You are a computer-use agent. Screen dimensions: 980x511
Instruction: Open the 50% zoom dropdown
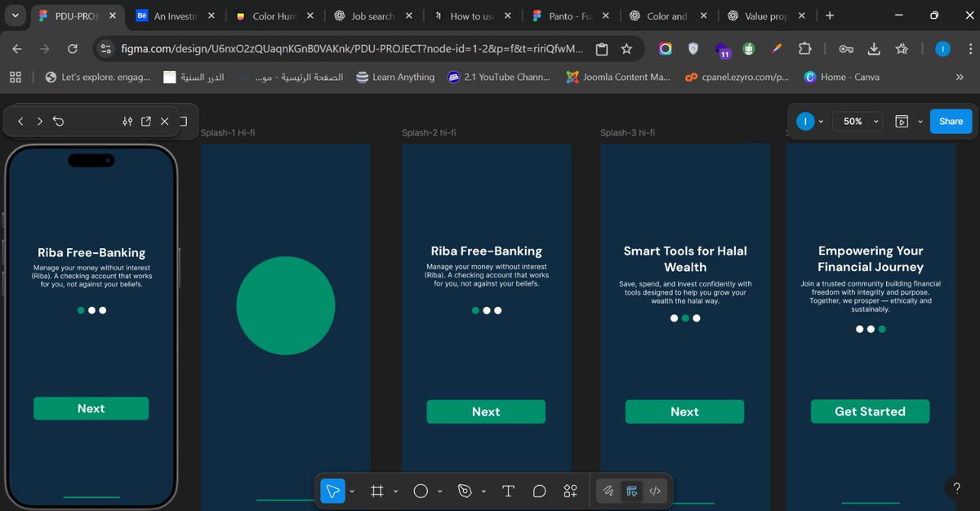(857, 121)
